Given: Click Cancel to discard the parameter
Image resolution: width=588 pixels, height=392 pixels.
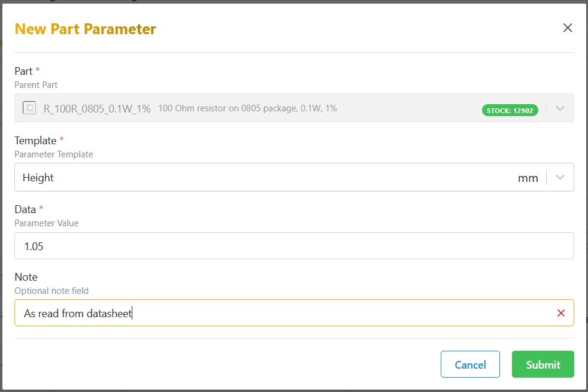Looking at the screenshot, I should click(470, 364).
